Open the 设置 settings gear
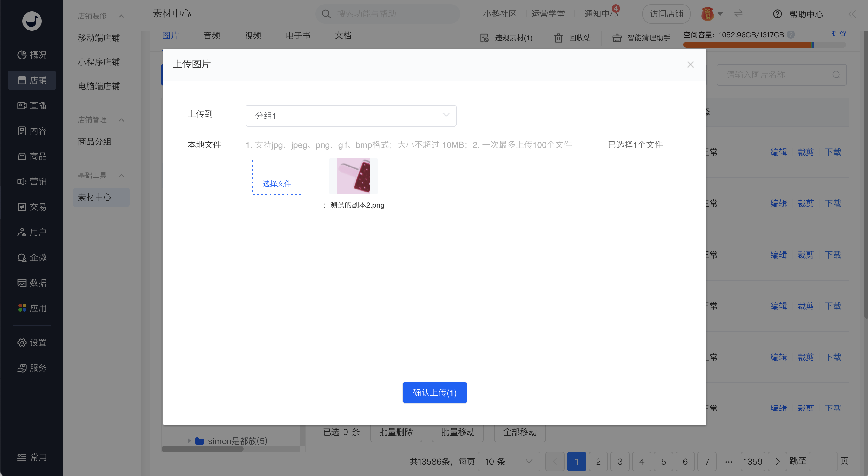Image resolution: width=868 pixels, height=476 pixels. pos(22,342)
